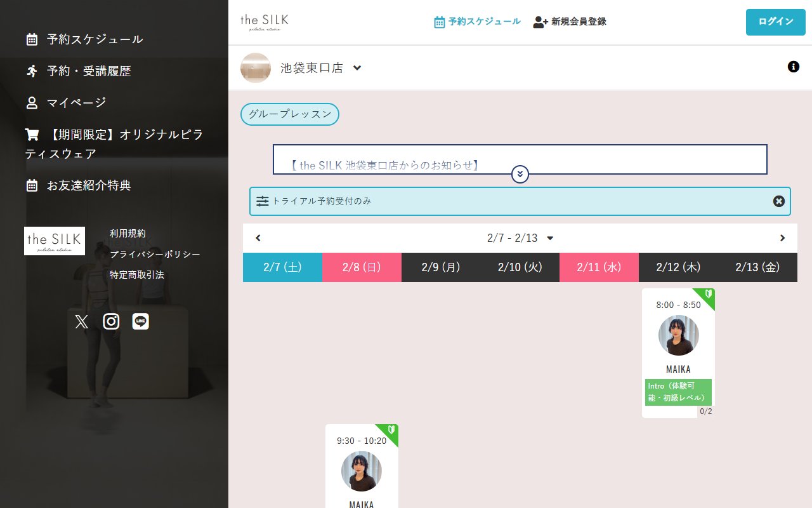Open 予約・受講履歴 in the sidebar
Image resolution: width=812 pixels, height=508 pixels.
[x=89, y=71]
